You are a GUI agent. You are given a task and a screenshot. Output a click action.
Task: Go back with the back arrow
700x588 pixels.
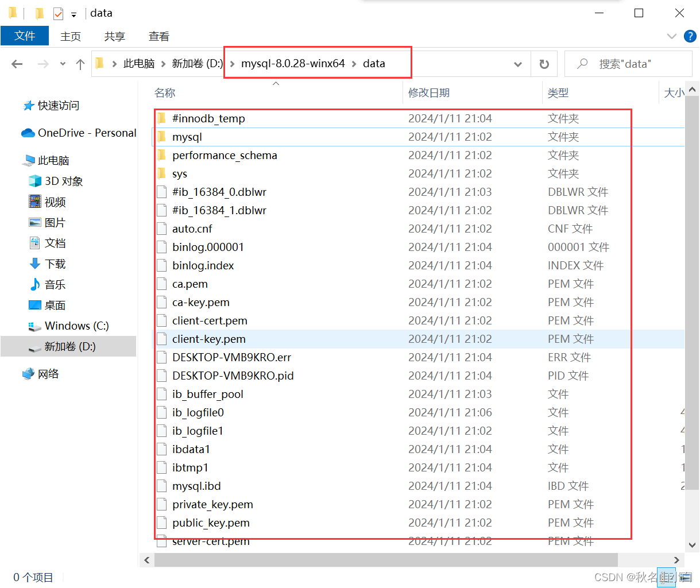point(17,64)
